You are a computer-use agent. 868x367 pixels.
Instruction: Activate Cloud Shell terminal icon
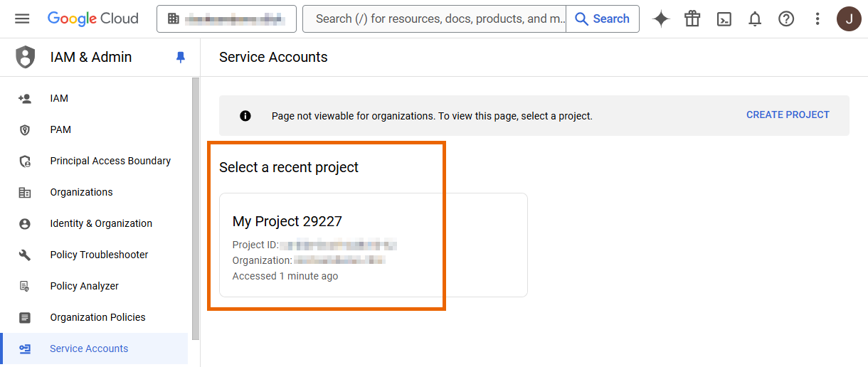(x=724, y=19)
